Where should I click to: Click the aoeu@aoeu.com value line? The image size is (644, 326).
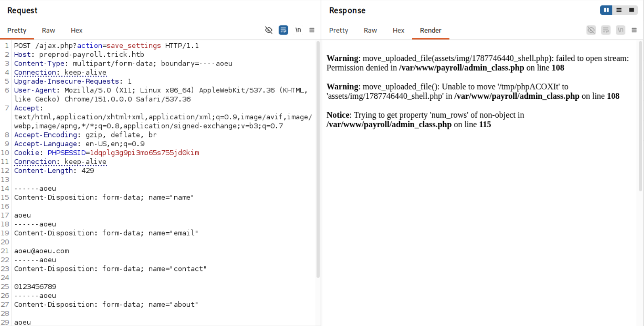[x=41, y=251]
